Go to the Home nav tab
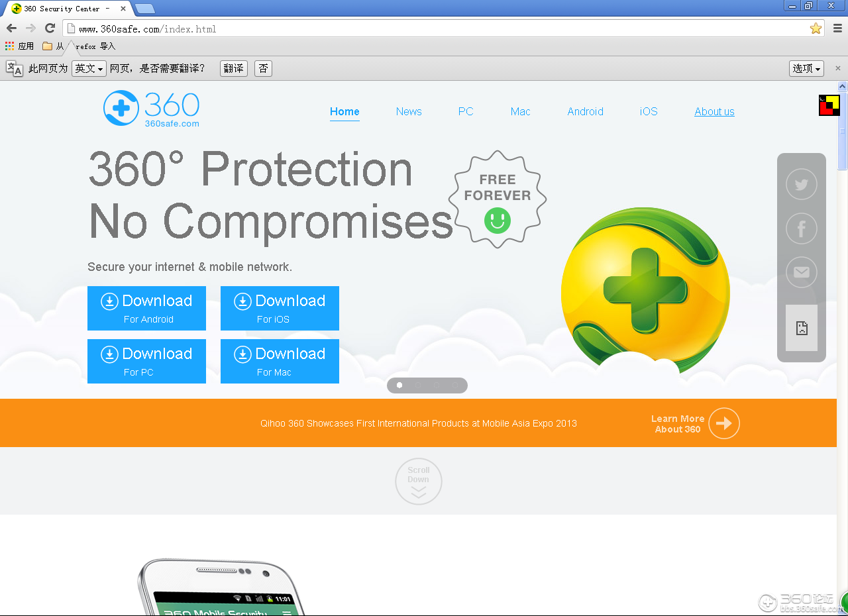 point(344,111)
